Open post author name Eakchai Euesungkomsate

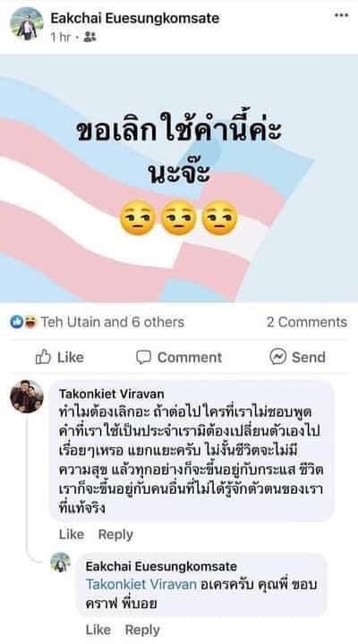135,18
